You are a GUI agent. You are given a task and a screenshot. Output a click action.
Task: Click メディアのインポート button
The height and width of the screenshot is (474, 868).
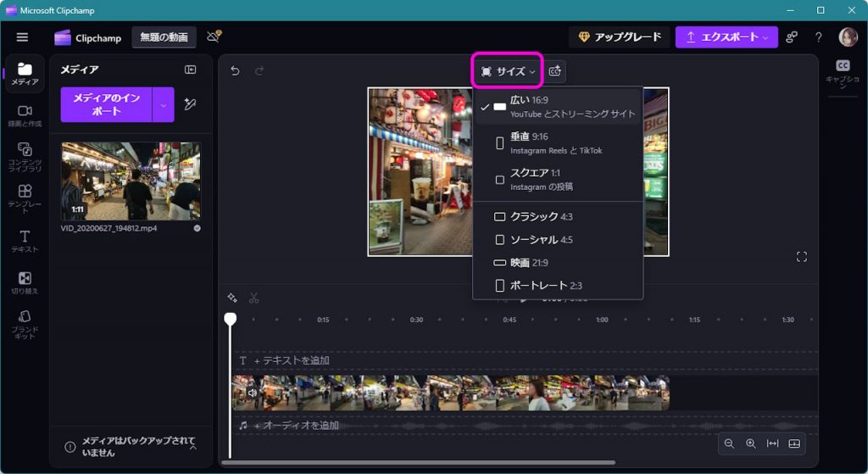[x=106, y=104]
